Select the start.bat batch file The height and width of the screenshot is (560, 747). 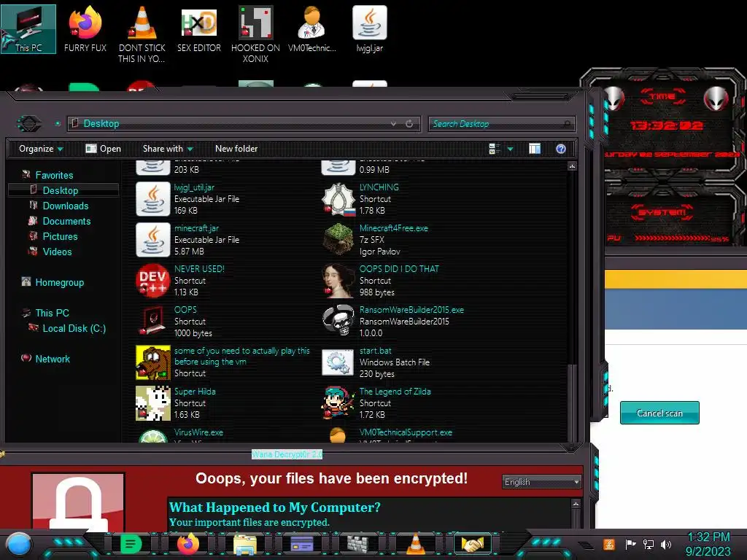pos(338,362)
